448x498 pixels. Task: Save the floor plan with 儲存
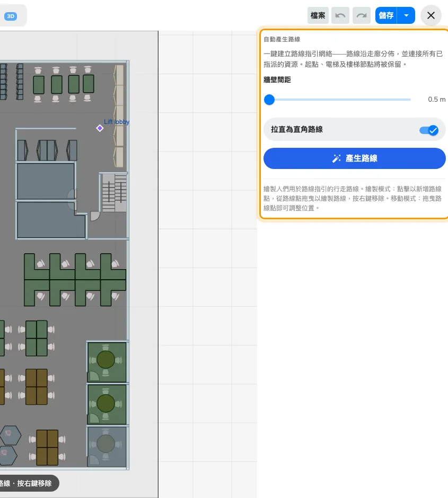pos(386,15)
